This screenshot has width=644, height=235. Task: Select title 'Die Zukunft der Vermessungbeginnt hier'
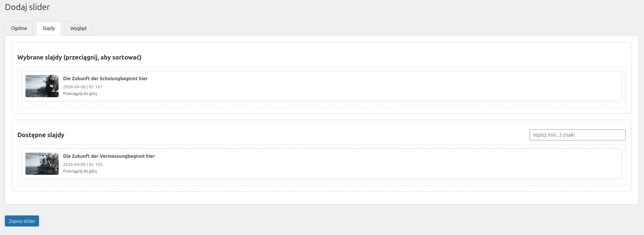(x=109, y=156)
